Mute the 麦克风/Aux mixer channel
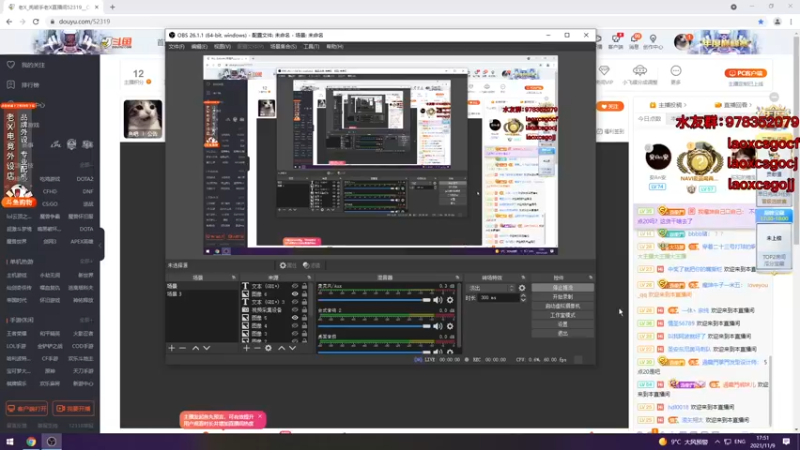Image resolution: width=800 pixels, height=450 pixels. pos(438,300)
